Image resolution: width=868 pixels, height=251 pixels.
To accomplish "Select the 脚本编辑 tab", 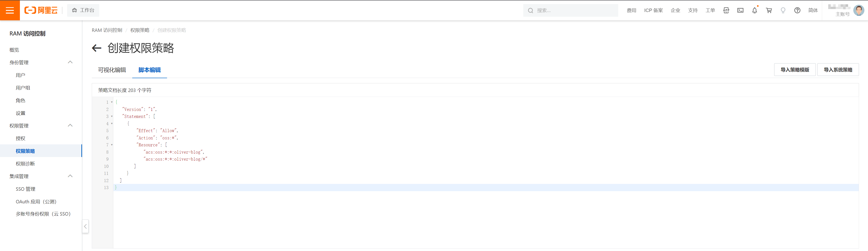I will point(149,70).
